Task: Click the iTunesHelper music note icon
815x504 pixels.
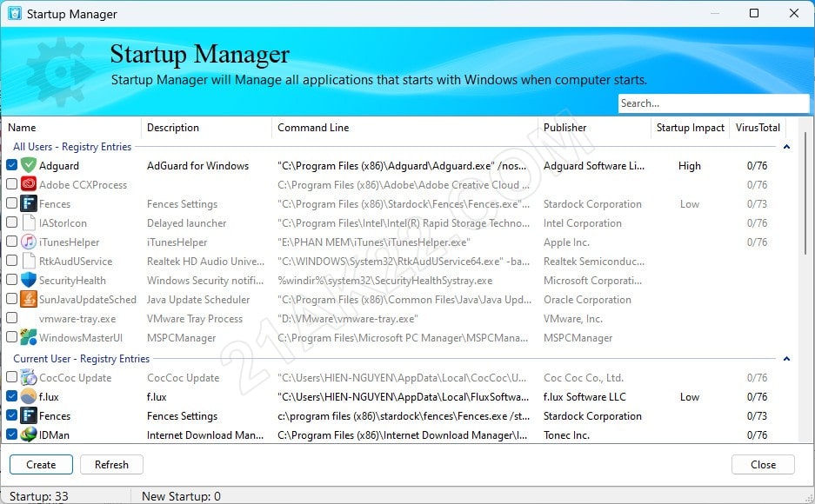Action: click(x=29, y=242)
